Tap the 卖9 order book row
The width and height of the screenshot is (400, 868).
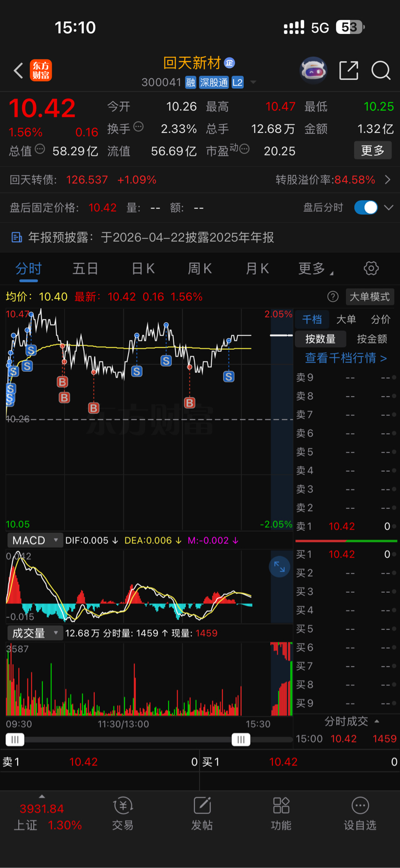346,377
